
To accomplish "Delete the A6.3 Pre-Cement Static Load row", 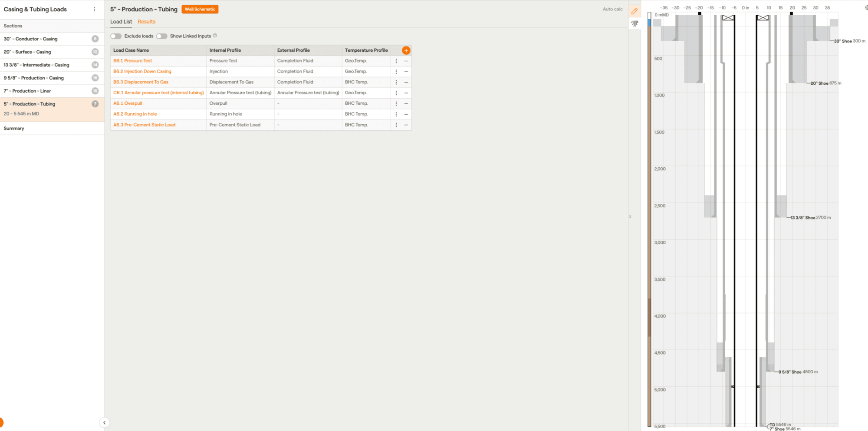I will (406, 125).
